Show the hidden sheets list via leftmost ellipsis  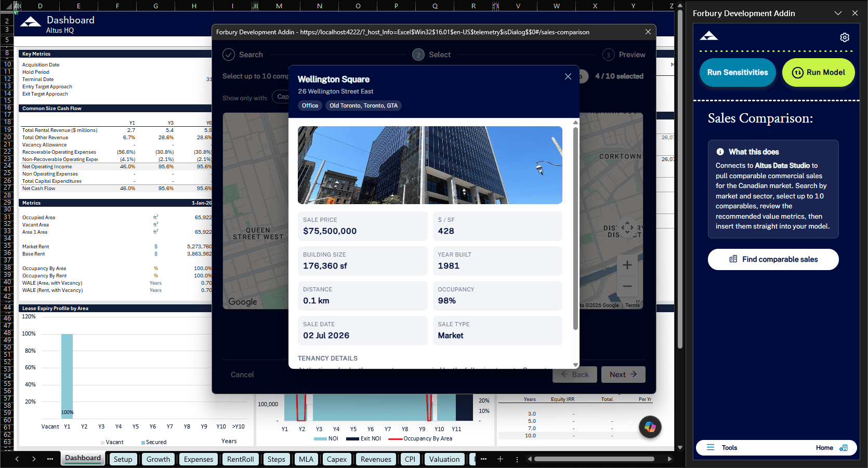(50, 459)
